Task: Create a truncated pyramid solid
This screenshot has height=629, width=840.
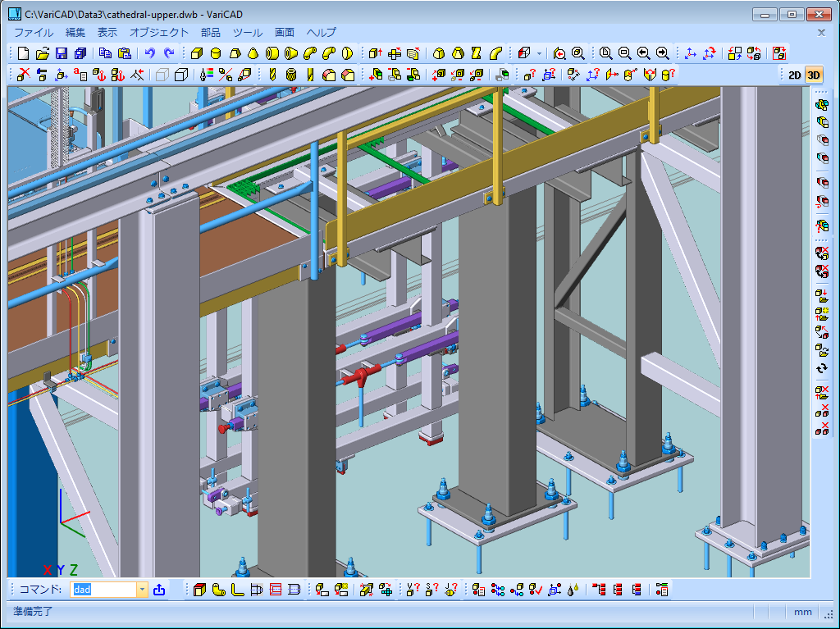Action: pyautogui.click(x=235, y=53)
